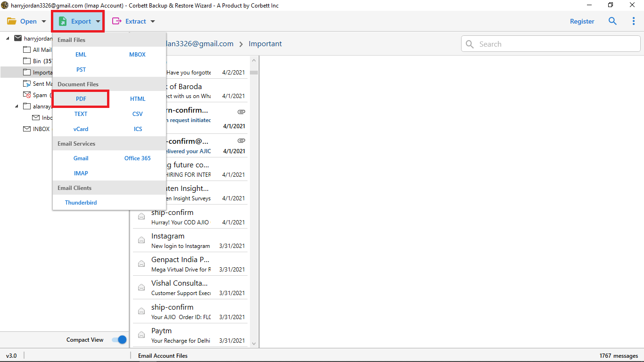Open the Paytm recharge email
This screenshot has width=644, height=362.
pos(190,335)
